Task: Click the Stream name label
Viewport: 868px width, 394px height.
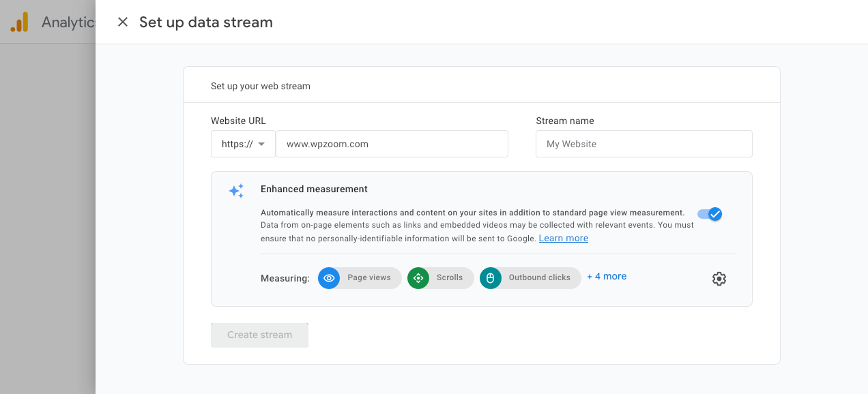Action: 565,121
